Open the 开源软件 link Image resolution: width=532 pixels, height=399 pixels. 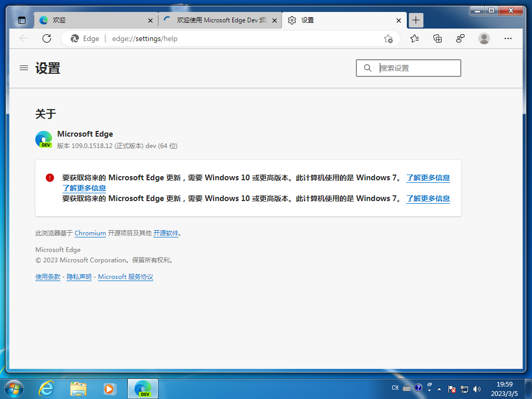coord(166,233)
